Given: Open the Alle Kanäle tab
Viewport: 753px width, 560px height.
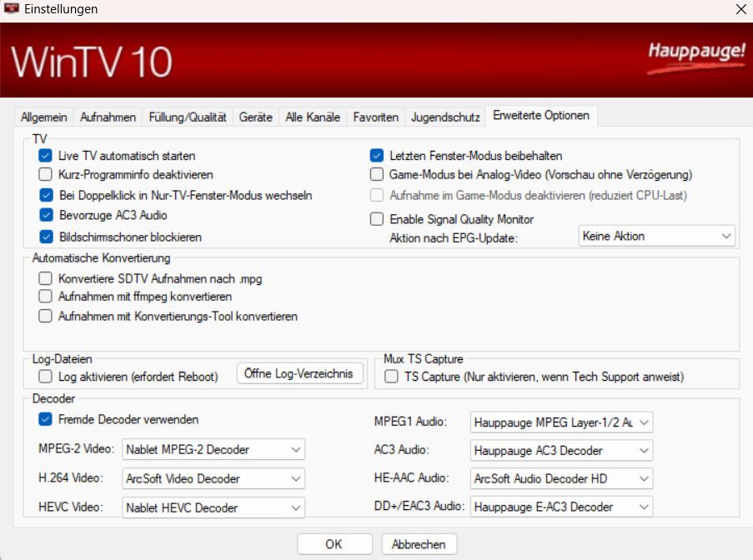Looking at the screenshot, I should pos(313,117).
